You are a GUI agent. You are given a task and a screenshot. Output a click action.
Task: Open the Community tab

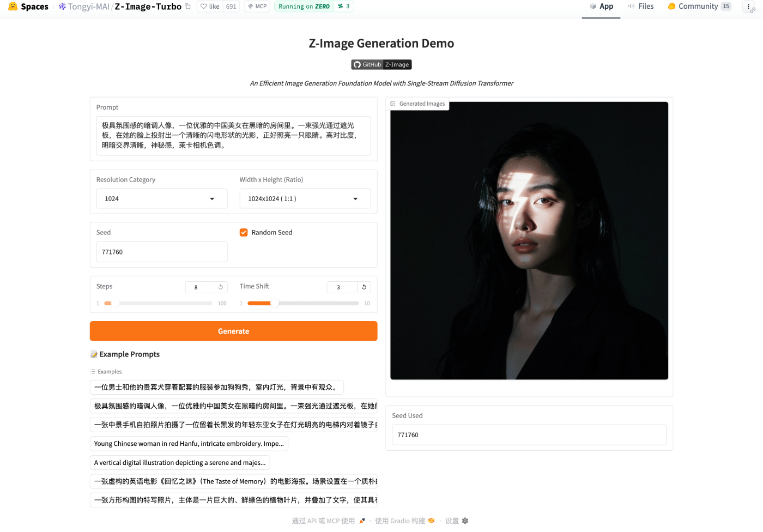click(699, 7)
